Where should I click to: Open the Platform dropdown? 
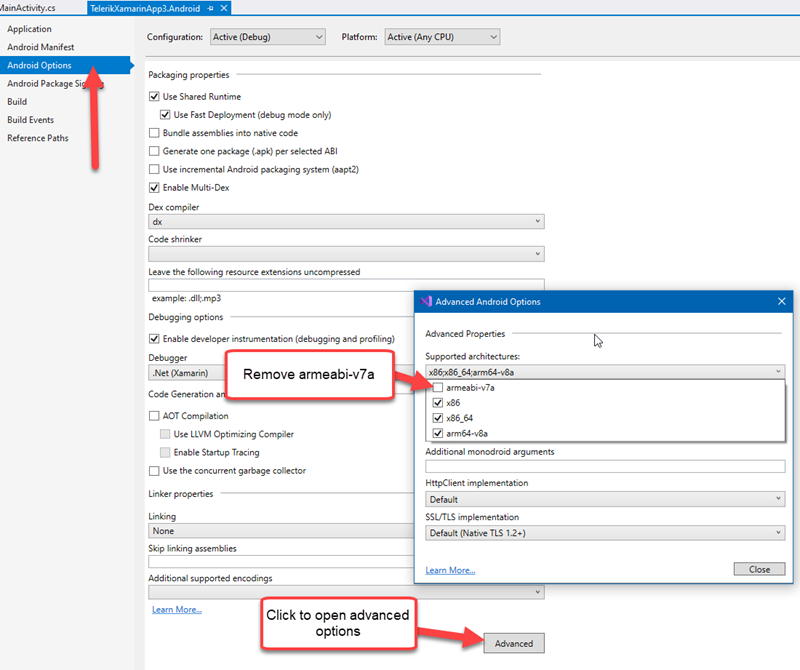[x=442, y=37]
